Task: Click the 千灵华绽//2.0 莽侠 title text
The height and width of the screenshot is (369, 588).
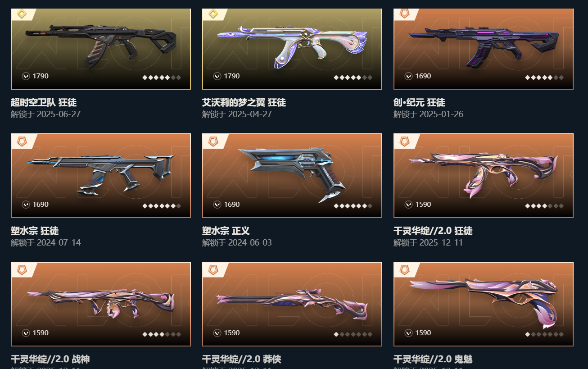Action: click(241, 359)
